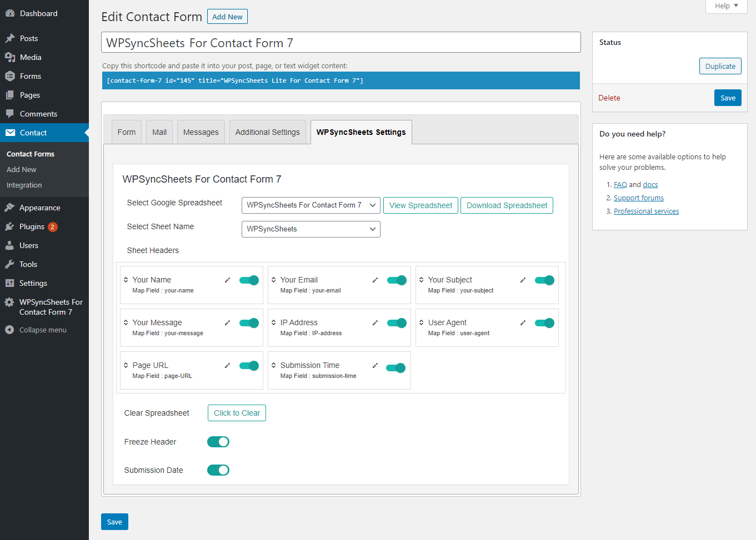756x540 pixels.
Task: Open the Support forums link
Action: click(639, 198)
